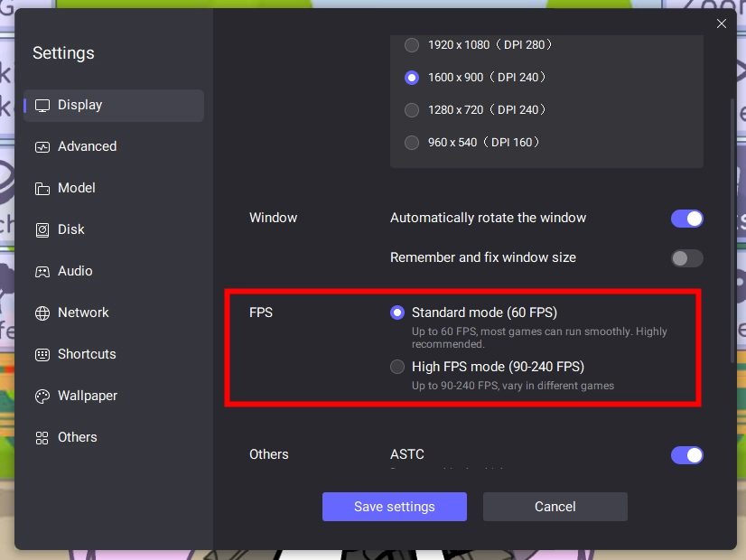Click the Save settings button

pyautogui.click(x=394, y=507)
